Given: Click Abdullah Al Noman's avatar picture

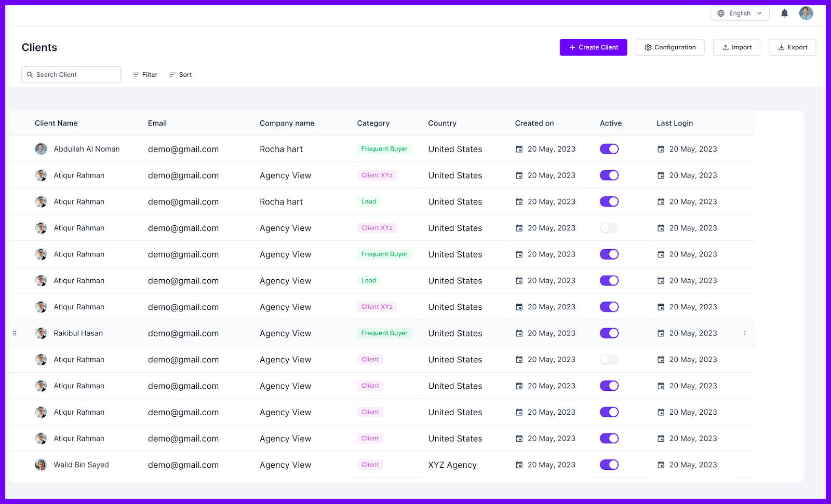Looking at the screenshot, I should (41, 149).
